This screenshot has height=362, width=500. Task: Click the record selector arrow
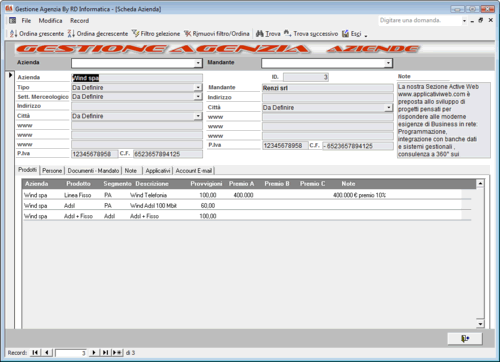coord(10,75)
